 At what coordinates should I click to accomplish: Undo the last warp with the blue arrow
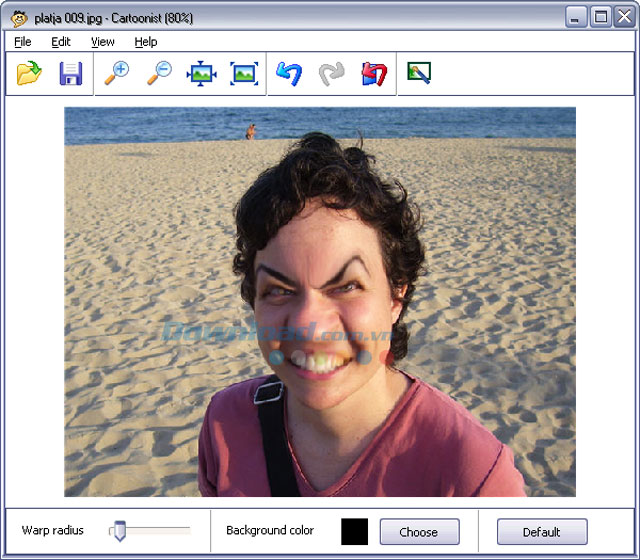pyautogui.click(x=289, y=73)
